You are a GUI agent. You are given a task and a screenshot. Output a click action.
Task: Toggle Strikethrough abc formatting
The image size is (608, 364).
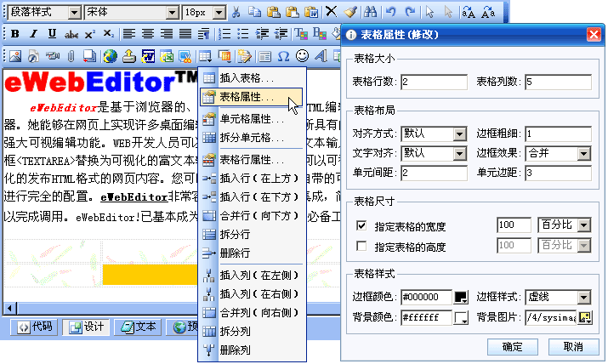coord(71,35)
